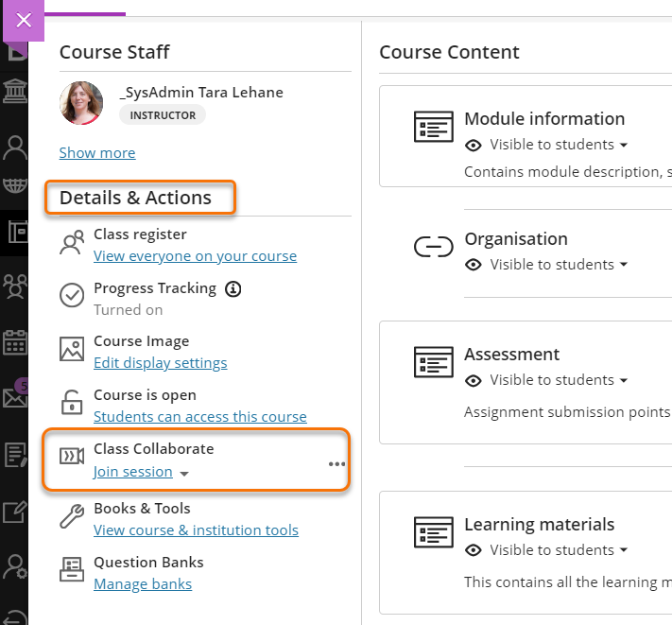Click the purple close X button
Screen dimensions: 672x625
(24, 20)
